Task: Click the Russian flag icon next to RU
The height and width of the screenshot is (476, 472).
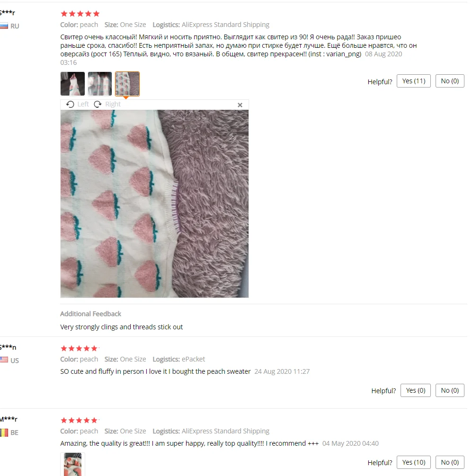Action: pyautogui.click(x=4, y=26)
